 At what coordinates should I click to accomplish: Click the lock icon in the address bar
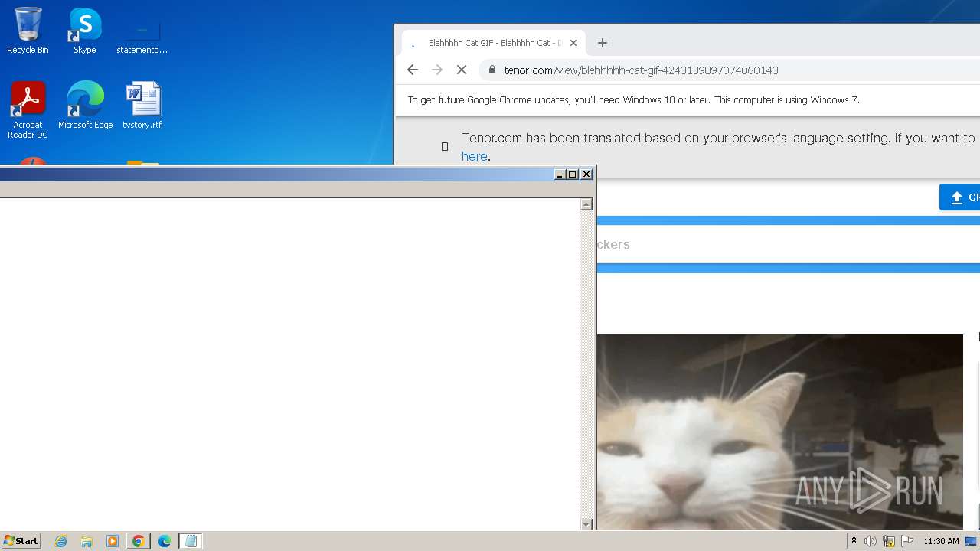click(x=492, y=70)
